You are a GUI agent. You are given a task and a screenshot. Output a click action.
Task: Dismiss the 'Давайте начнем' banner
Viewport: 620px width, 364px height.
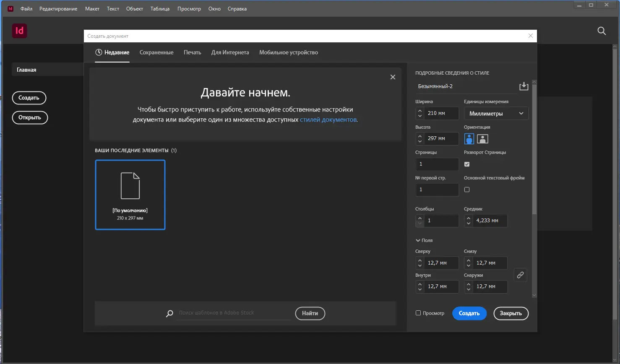393,77
